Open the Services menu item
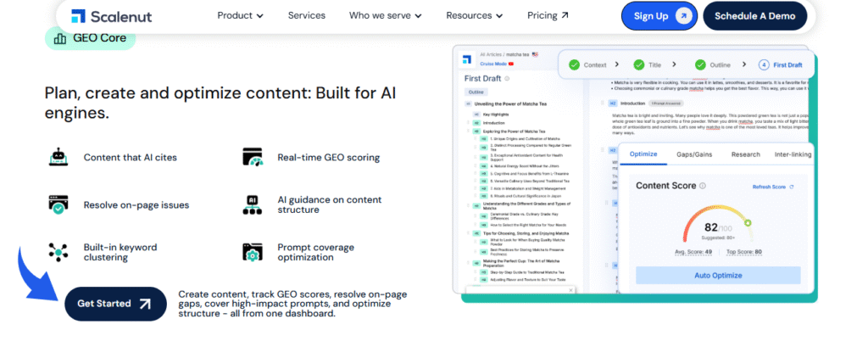868x341 pixels. click(306, 15)
